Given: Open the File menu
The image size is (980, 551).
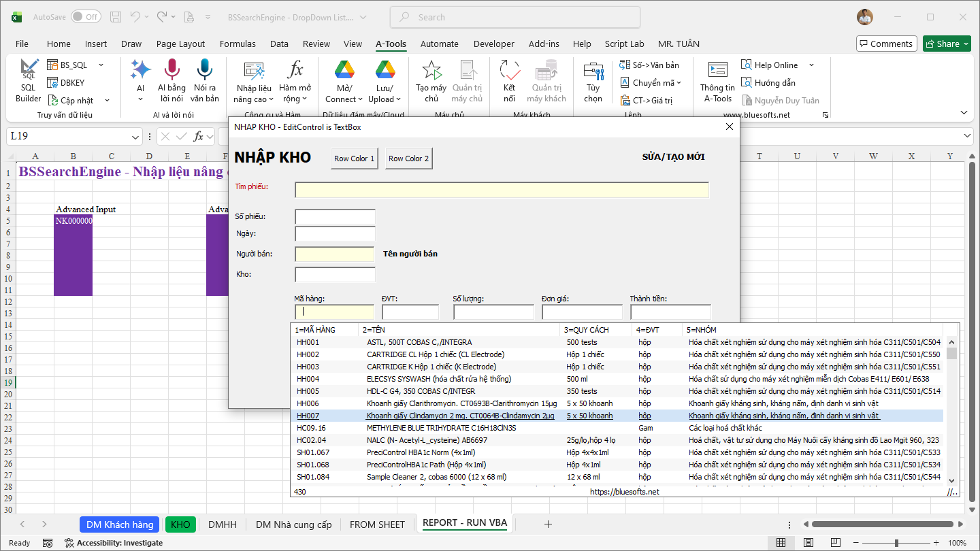Looking at the screenshot, I should pyautogui.click(x=22, y=44).
